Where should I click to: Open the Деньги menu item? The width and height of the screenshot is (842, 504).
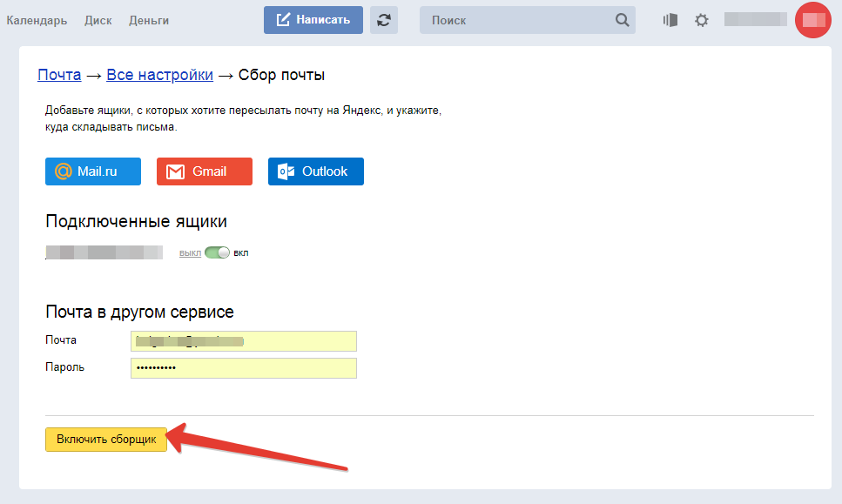click(149, 20)
